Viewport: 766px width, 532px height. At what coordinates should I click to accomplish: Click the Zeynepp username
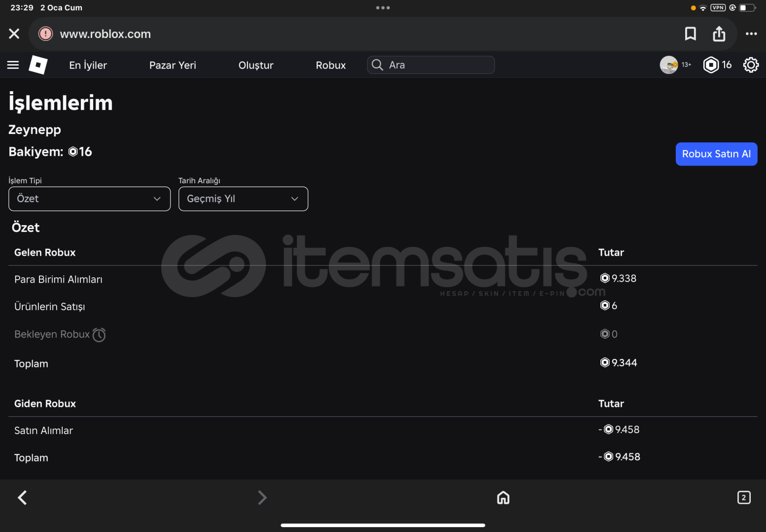[x=35, y=130]
